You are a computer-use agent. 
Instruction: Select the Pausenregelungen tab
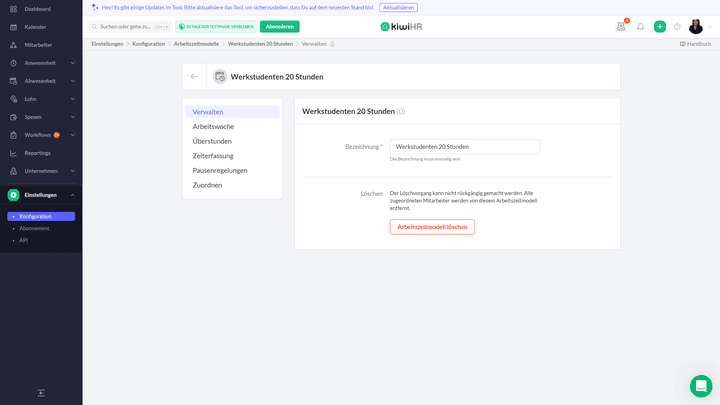point(220,171)
